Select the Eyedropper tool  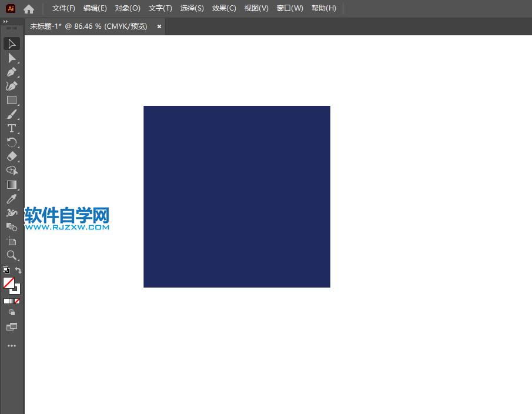pos(12,198)
